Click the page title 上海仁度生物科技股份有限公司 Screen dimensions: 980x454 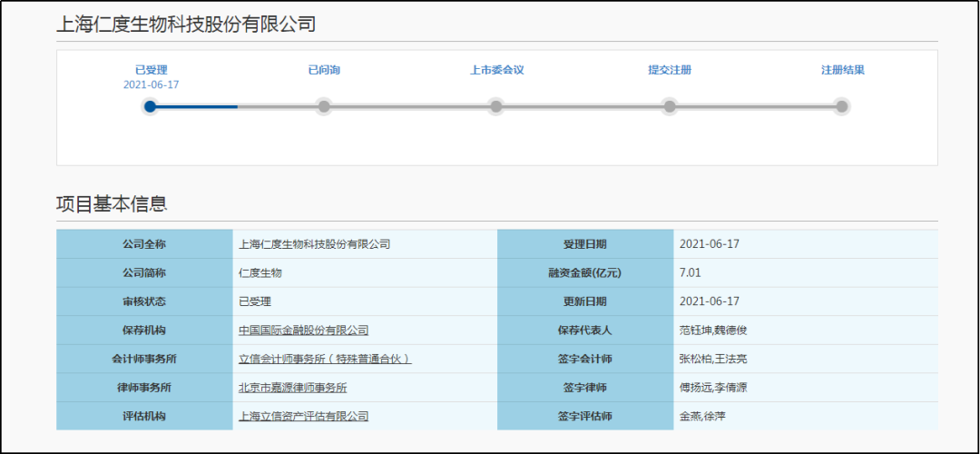[x=186, y=25]
